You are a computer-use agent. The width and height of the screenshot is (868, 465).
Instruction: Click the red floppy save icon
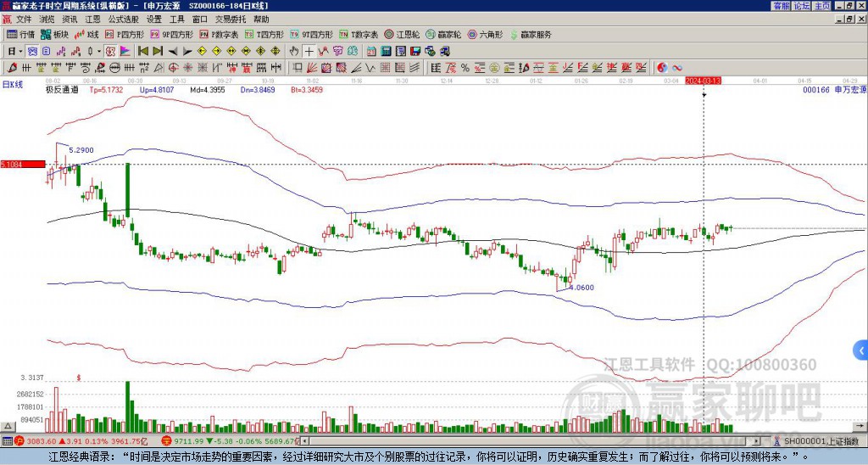click(x=415, y=52)
